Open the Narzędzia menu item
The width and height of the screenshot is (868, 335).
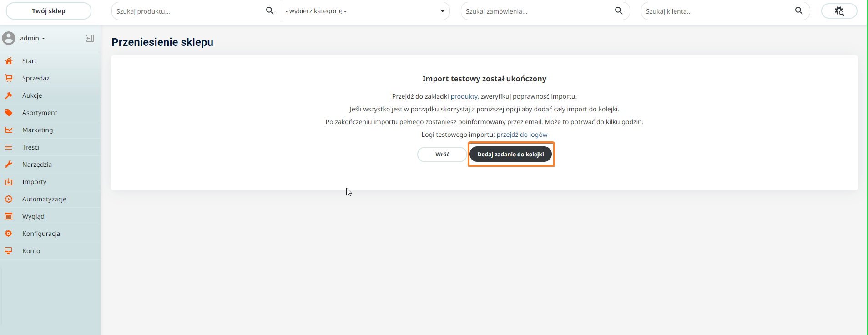[x=50, y=165]
